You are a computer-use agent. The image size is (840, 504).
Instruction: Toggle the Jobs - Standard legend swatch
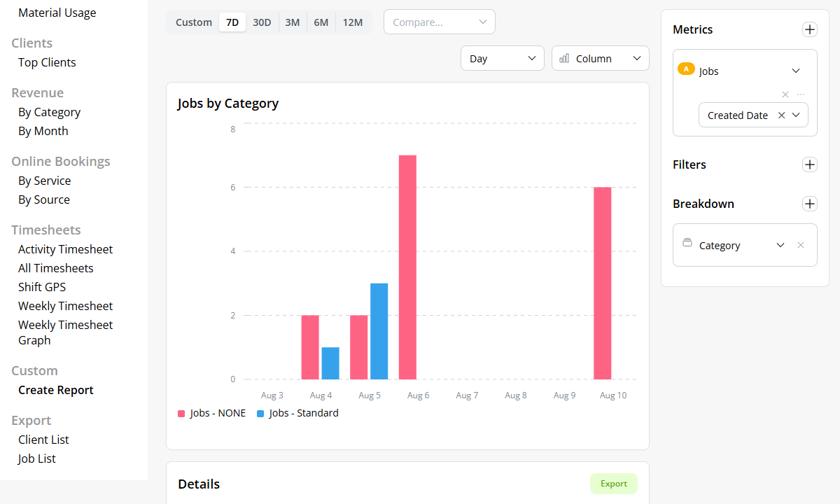(x=261, y=414)
